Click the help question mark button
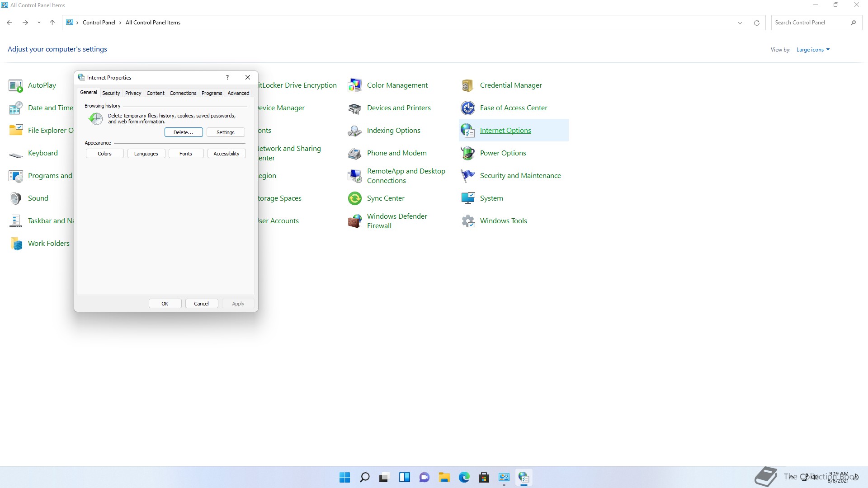This screenshot has width=868, height=488. [x=227, y=77]
